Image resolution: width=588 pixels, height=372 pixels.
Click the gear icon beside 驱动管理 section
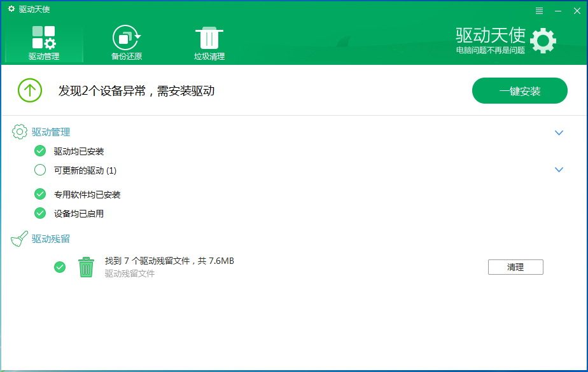tap(20, 132)
